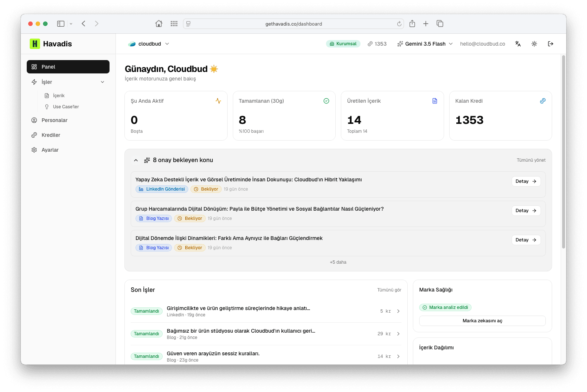Open the cloudbud workspace switcher
Viewport: 587px width, 392px height.
(x=149, y=44)
